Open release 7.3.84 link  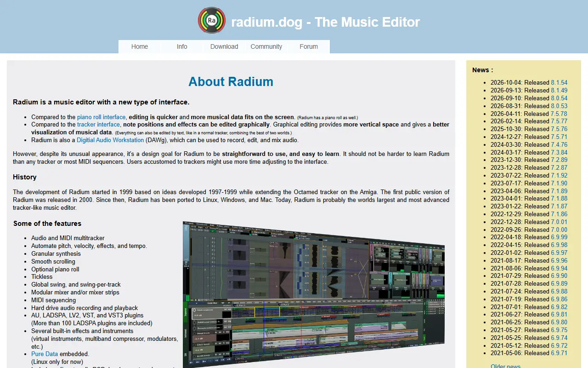(559, 152)
